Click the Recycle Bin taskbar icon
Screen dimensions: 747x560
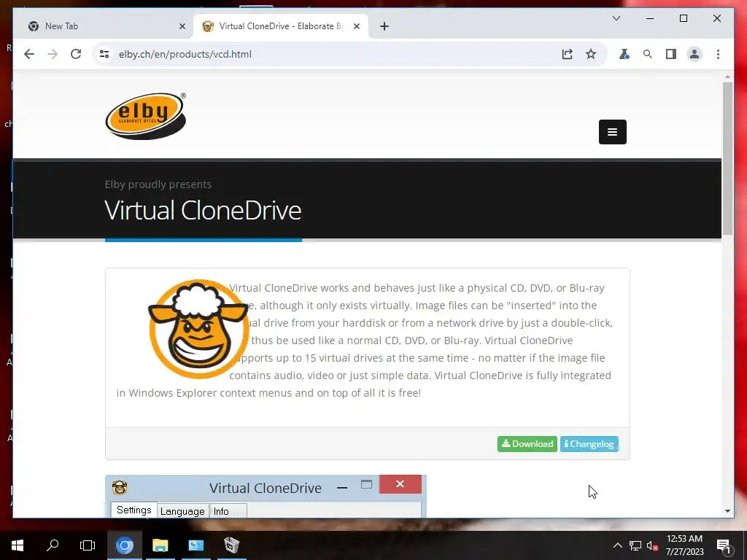(x=231, y=545)
